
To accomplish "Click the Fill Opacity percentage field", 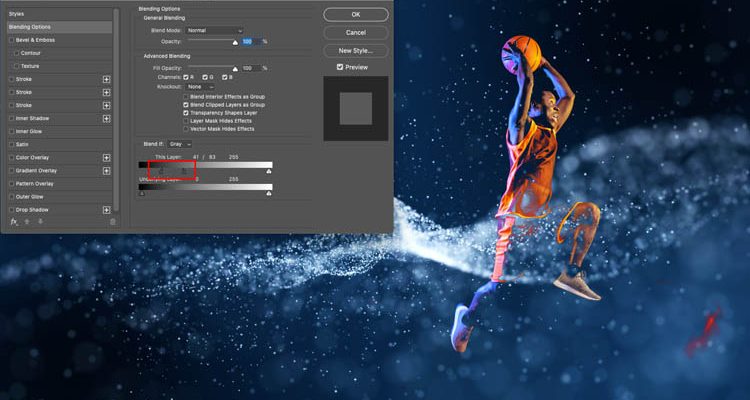I will [x=251, y=68].
